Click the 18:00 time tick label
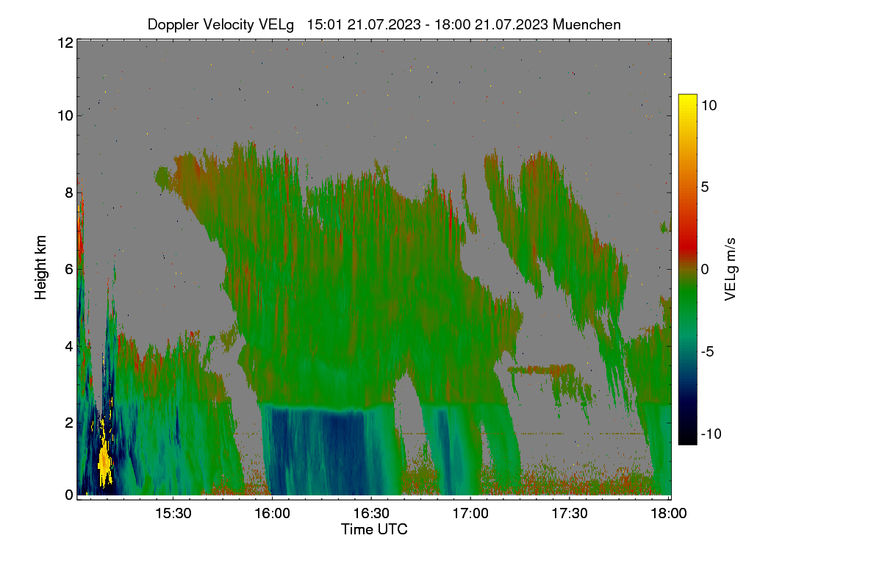This screenshot has width=882, height=588. 670,513
